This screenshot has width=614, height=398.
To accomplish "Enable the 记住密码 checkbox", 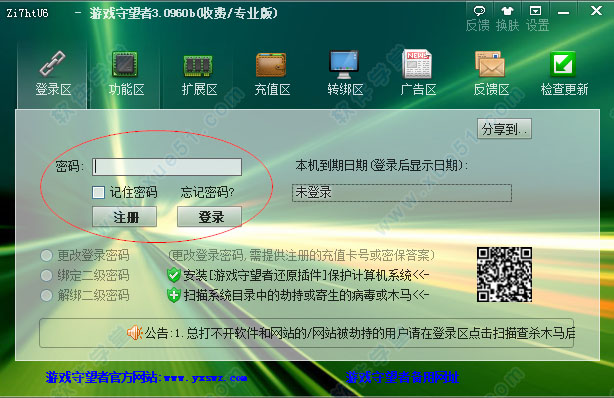I will tap(99, 192).
